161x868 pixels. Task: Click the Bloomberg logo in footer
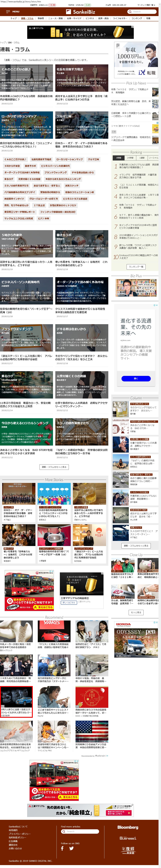[128, 827]
